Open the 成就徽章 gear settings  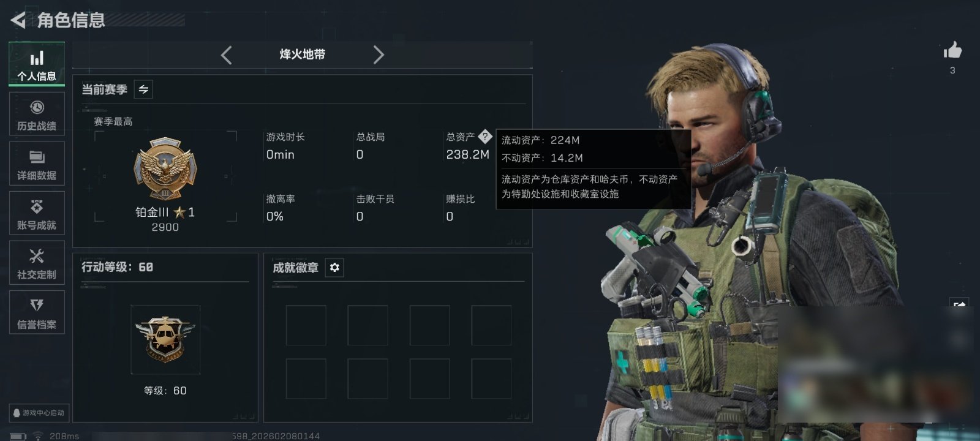(x=334, y=268)
